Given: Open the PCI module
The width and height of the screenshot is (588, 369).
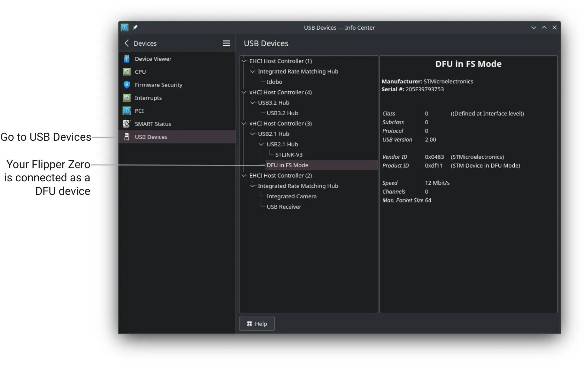Looking at the screenshot, I should coord(177,111).
